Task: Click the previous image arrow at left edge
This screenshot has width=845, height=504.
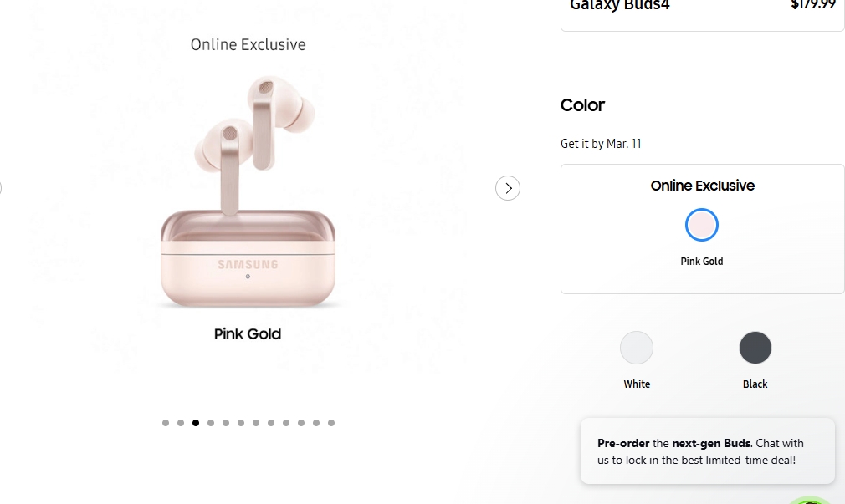Action: 1,188
